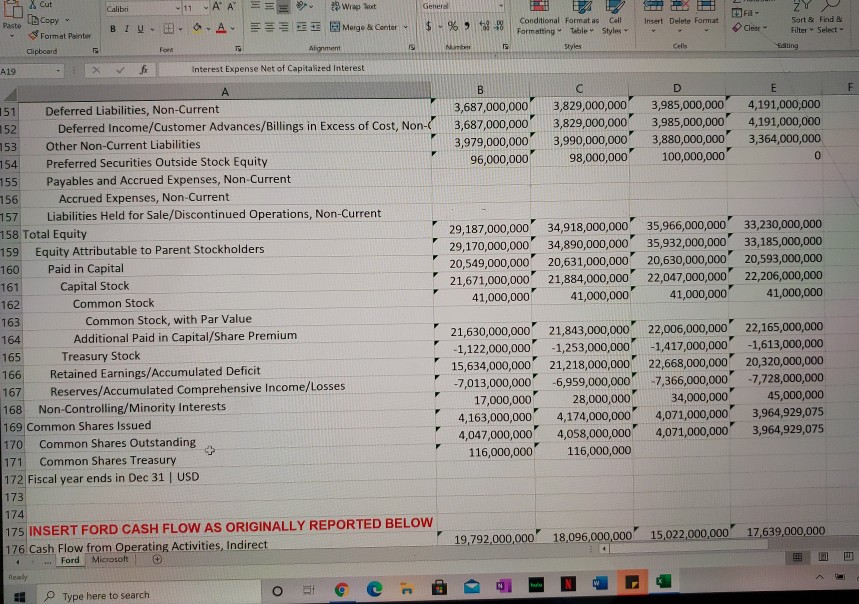Select column B header

click(480, 90)
